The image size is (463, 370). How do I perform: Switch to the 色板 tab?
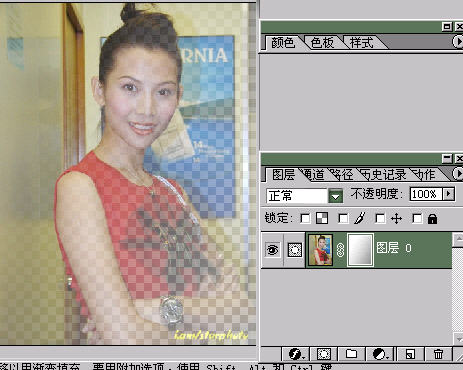coord(322,43)
